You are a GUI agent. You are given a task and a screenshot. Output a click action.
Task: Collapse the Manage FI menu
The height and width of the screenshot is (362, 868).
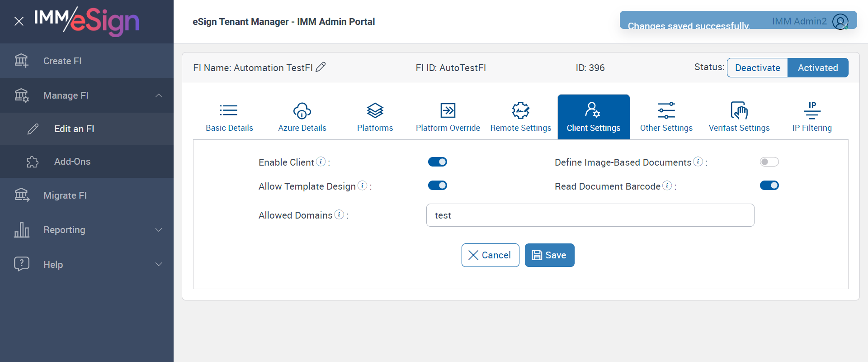click(x=159, y=95)
